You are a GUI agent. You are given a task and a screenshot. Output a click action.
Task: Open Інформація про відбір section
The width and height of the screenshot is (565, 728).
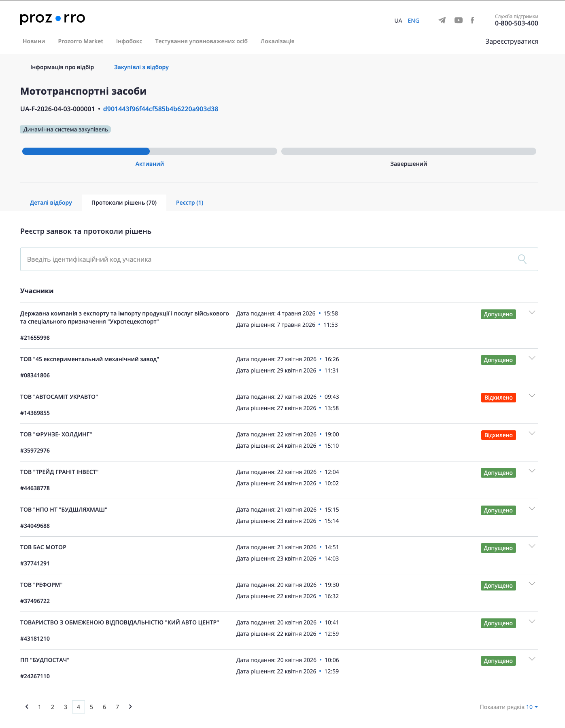62,67
